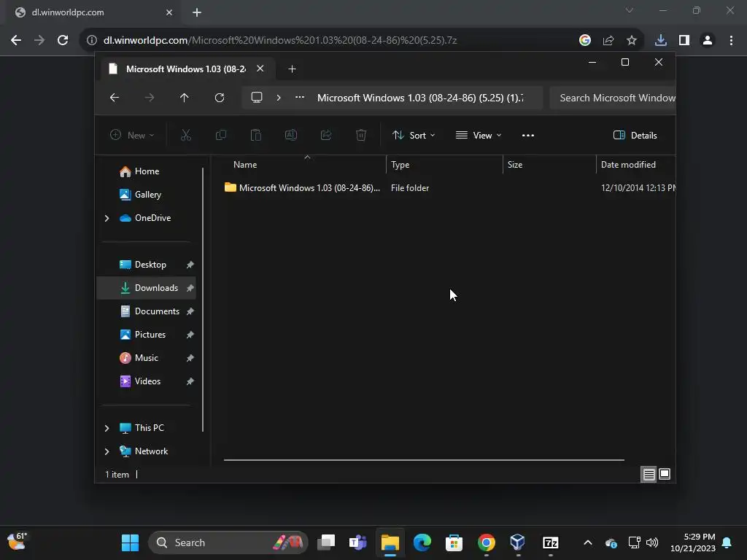Screen dimensions: 747x560
Task: Refresh the File Explorer view
Action: (x=220, y=98)
